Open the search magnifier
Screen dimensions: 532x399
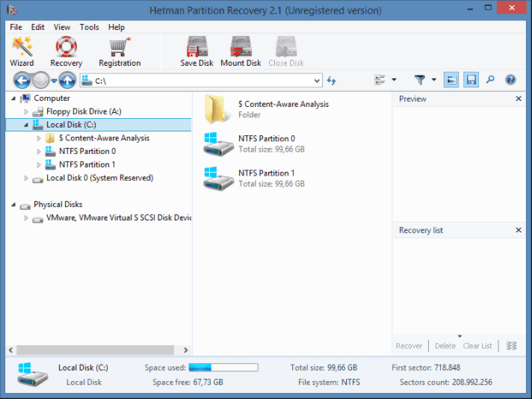[490, 80]
